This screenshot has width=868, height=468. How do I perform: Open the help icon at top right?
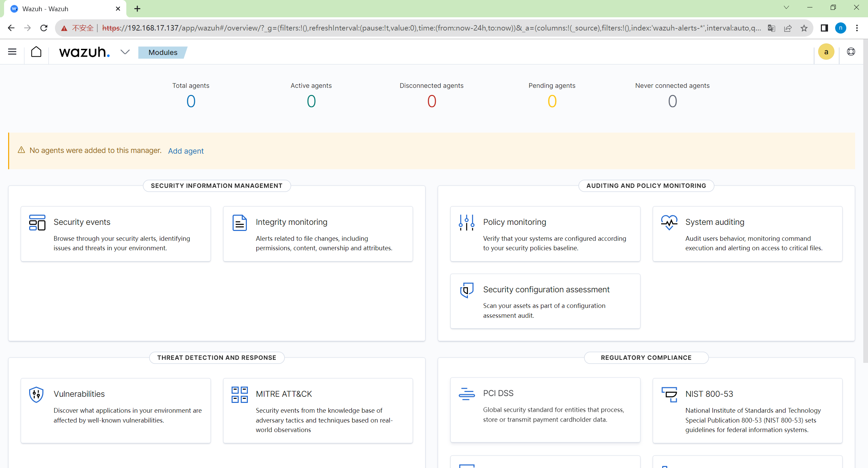coord(851,52)
